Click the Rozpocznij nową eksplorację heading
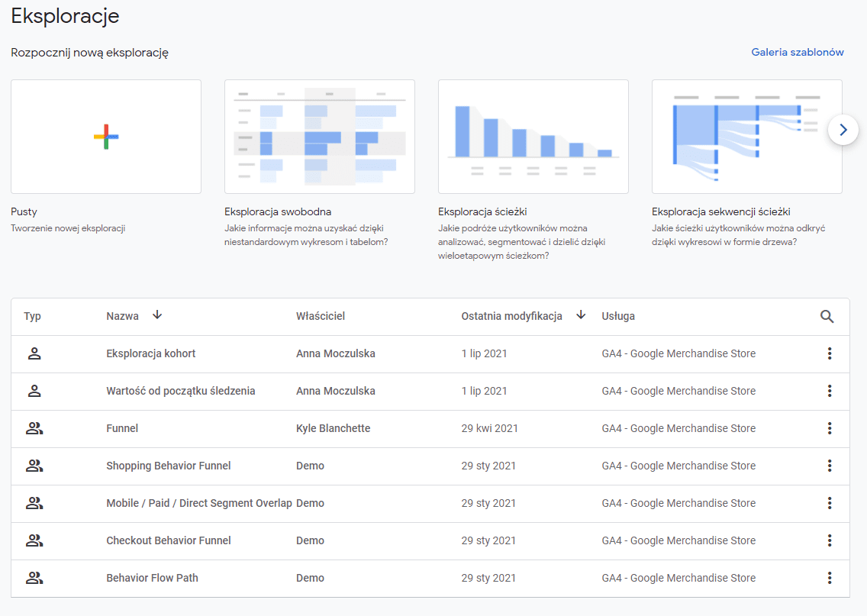 [89, 53]
